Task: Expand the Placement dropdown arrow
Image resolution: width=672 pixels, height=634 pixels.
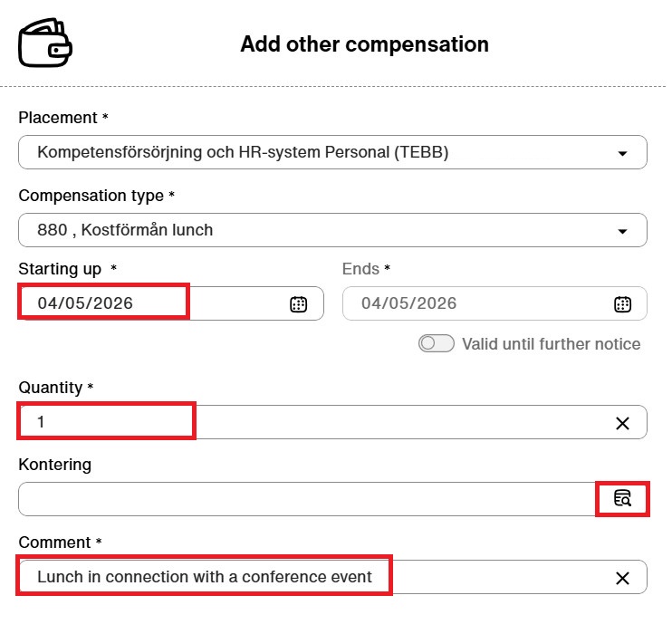Action: (x=622, y=153)
